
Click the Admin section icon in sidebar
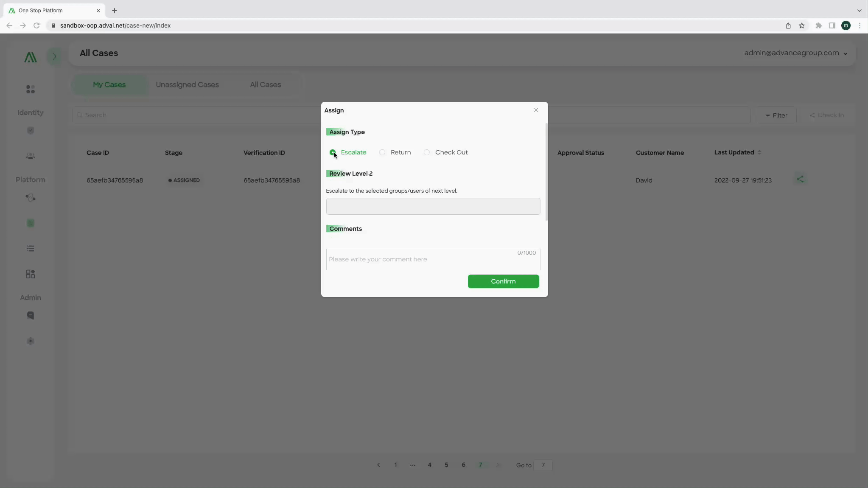click(x=31, y=315)
